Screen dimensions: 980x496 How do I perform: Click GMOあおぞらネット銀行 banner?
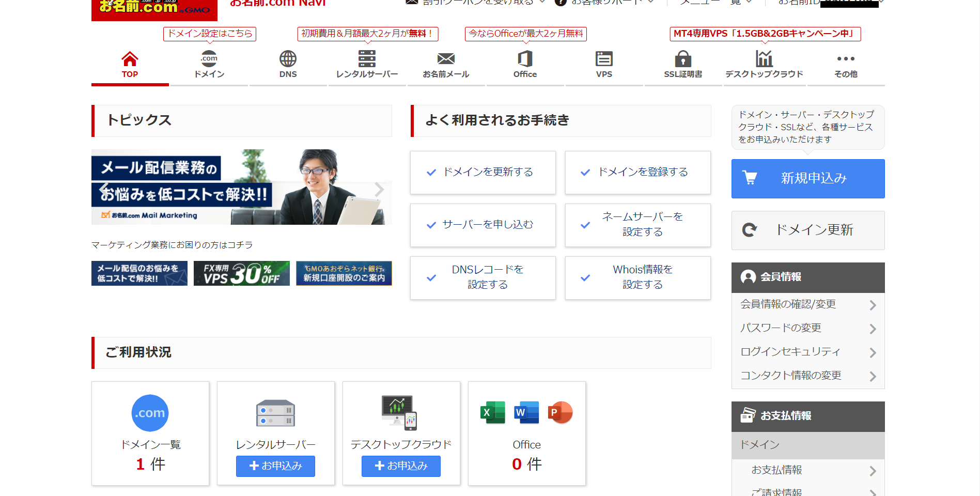[344, 273]
